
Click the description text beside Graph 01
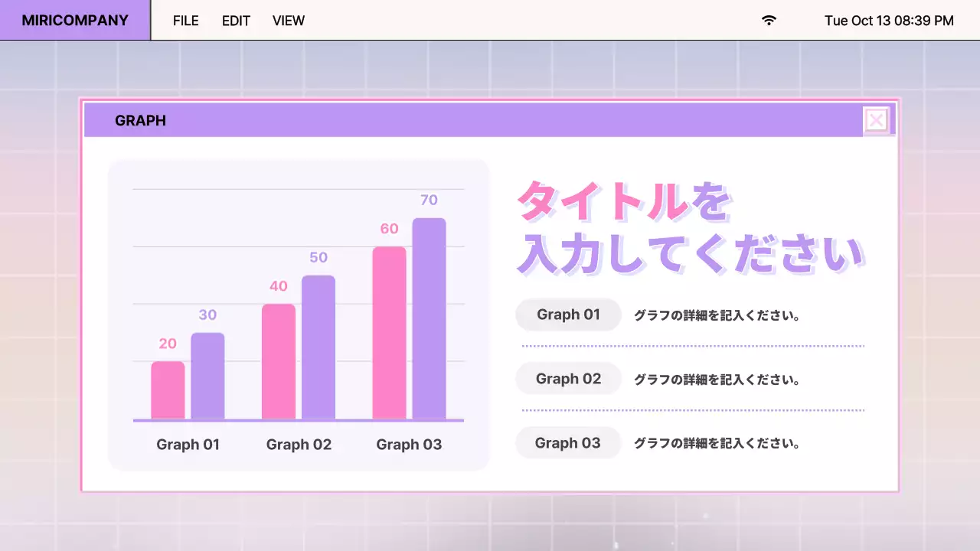[x=717, y=315]
